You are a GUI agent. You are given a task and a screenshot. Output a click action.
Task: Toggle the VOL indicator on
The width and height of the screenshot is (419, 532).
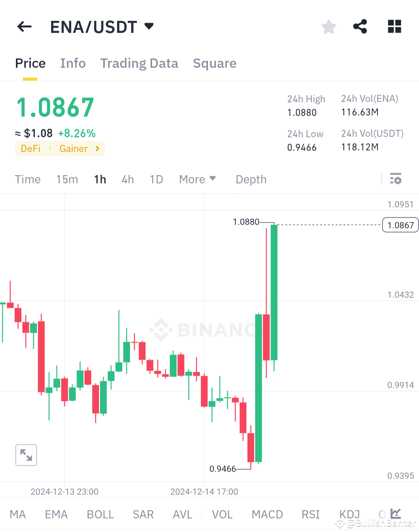pyautogui.click(x=222, y=514)
